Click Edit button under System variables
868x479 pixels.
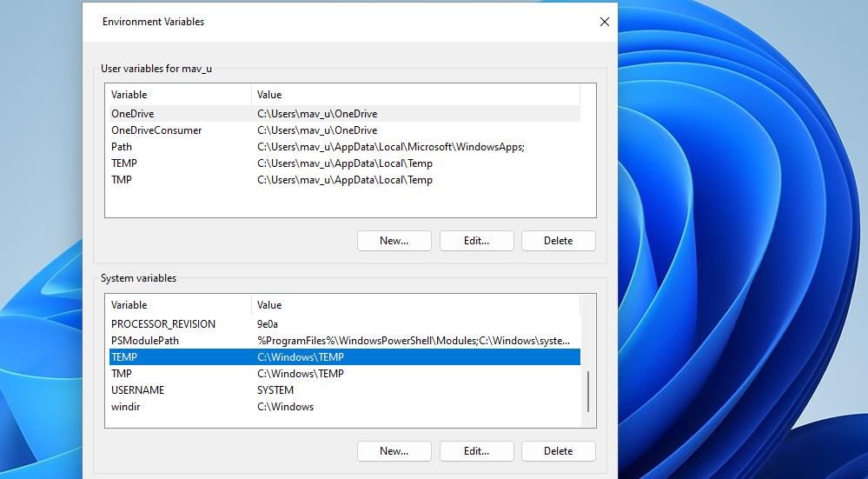[x=476, y=451]
